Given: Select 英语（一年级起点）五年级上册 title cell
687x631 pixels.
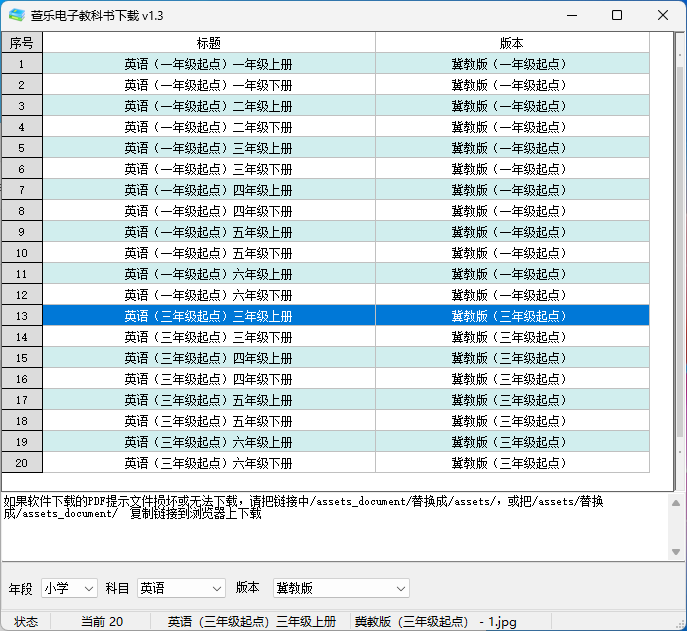Looking at the screenshot, I should point(209,232).
